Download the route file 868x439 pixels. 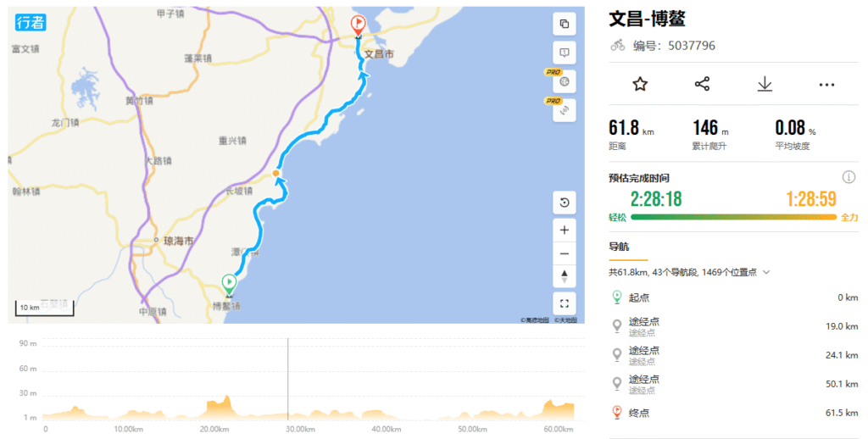tap(765, 84)
